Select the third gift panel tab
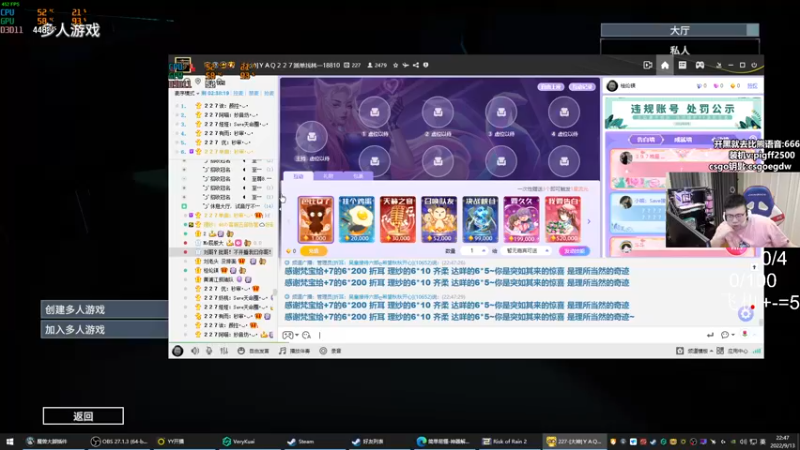 [358, 176]
